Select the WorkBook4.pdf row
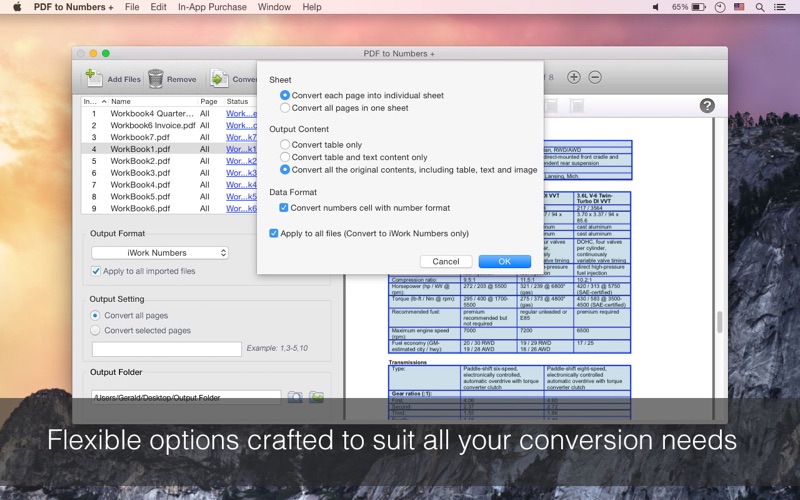The height and width of the screenshot is (500, 800). 169,185
